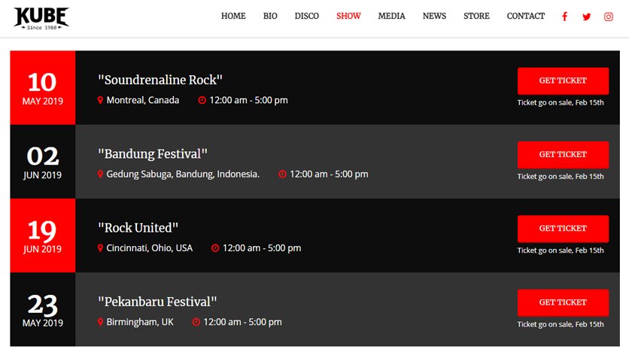Select the MEDIA menu item
The width and height of the screenshot is (629, 364).
(x=391, y=16)
